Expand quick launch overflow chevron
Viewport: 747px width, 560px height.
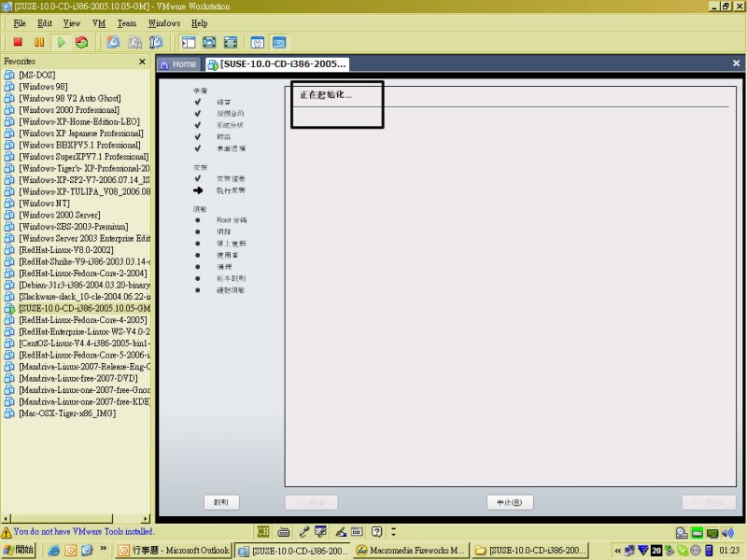coord(104,549)
